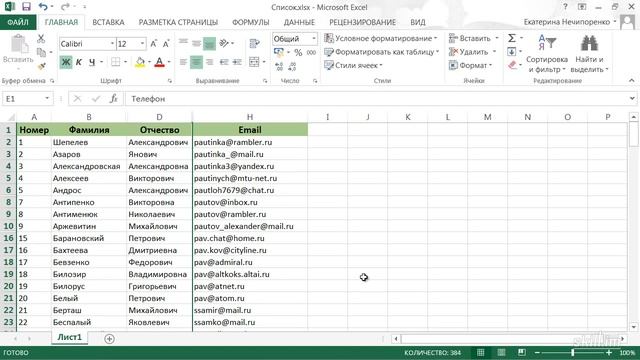Viewport: 640px width, 360px height.
Task: Click the Fill down arrow icon
Action: click(x=512, y=52)
